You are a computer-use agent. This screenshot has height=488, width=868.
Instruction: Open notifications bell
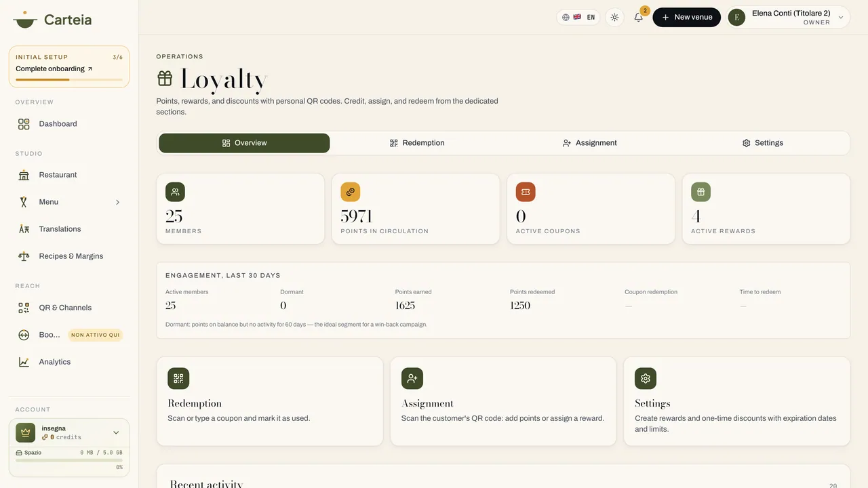(x=638, y=18)
